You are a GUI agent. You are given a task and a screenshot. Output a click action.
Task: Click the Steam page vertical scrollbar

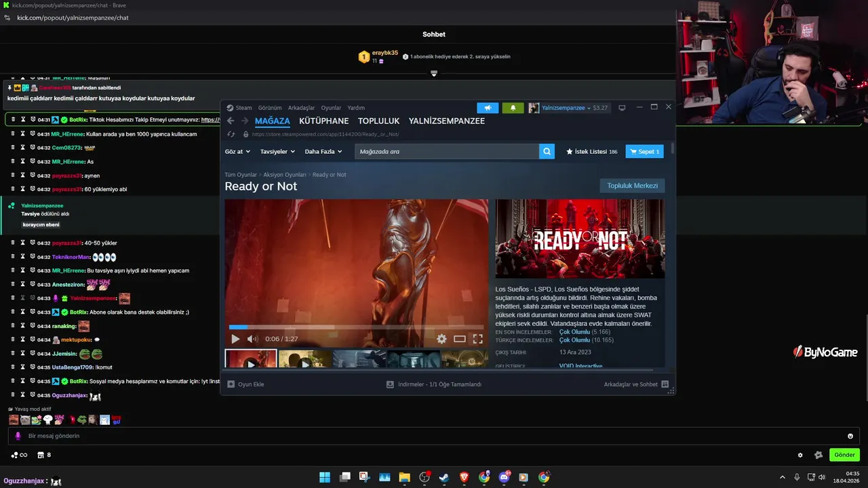pyautogui.click(x=673, y=148)
